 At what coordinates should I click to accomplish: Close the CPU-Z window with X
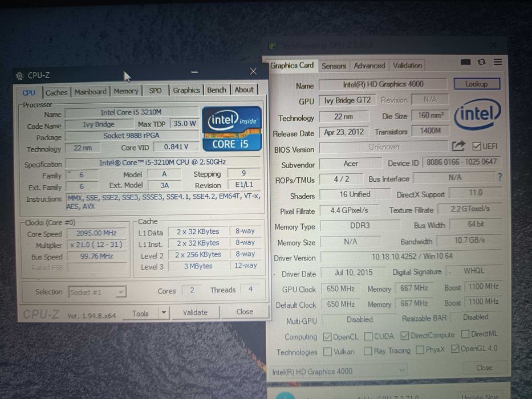pos(253,71)
